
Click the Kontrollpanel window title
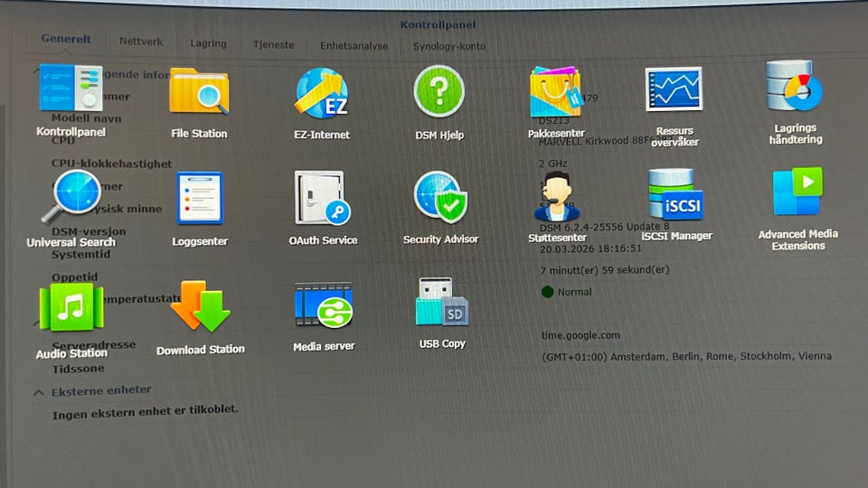tap(438, 25)
